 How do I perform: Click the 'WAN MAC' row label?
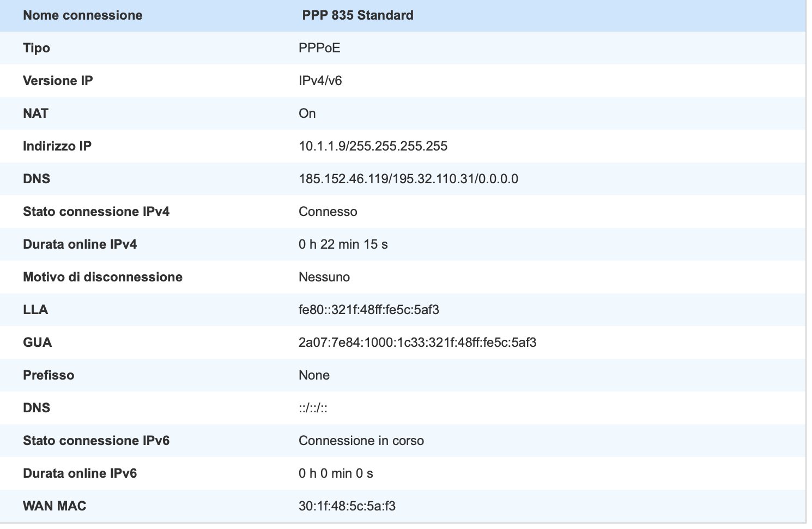pos(54,506)
